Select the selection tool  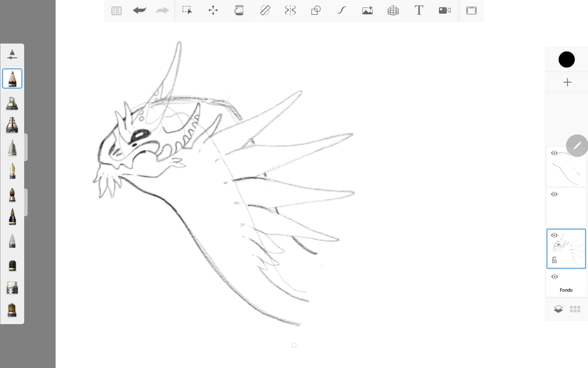[187, 10]
